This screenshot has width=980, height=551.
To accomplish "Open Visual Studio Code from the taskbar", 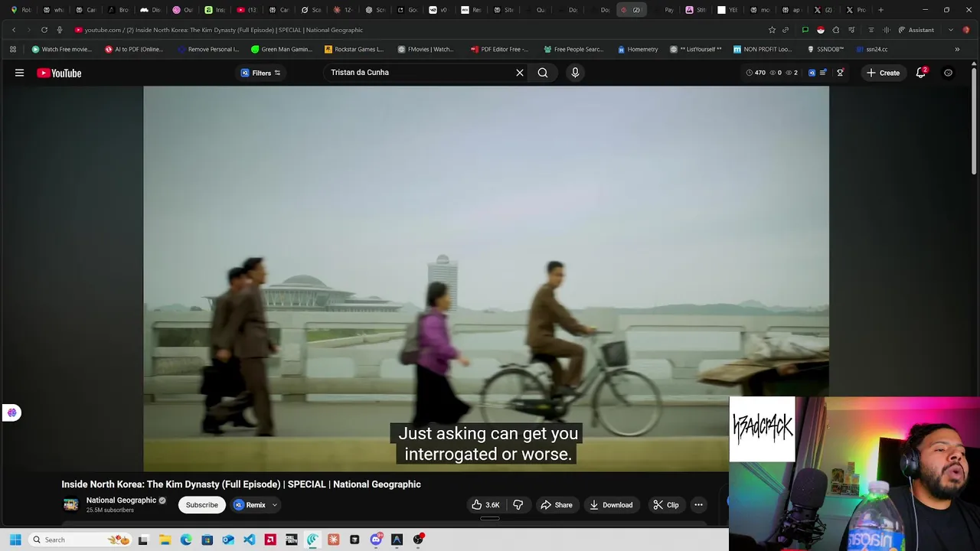I will [249, 540].
